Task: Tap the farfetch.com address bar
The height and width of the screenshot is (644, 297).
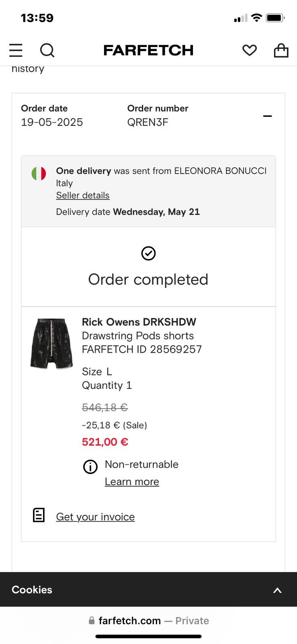Action: 148,621
